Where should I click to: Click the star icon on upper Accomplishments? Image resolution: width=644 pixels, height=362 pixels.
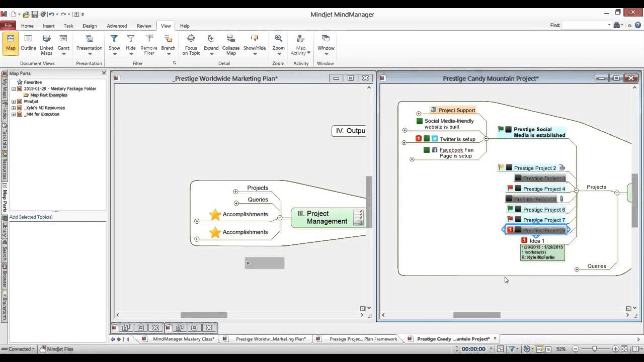click(215, 215)
